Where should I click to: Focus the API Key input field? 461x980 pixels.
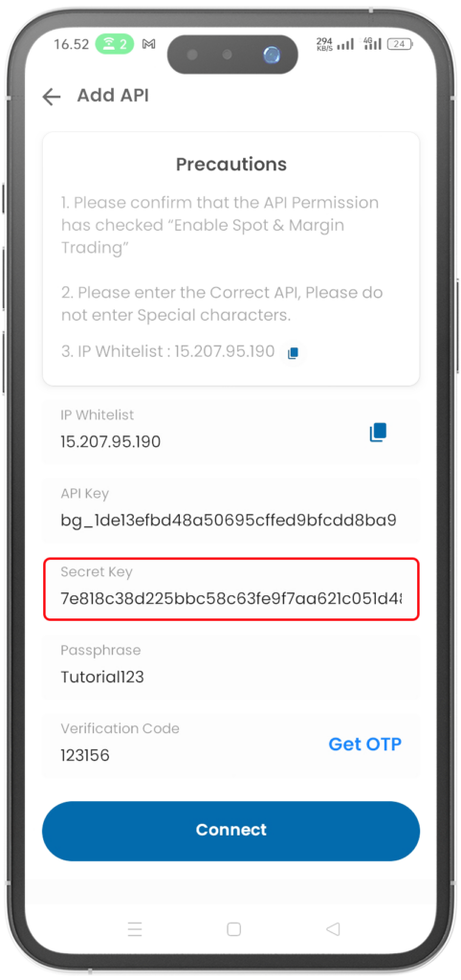pos(231,509)
